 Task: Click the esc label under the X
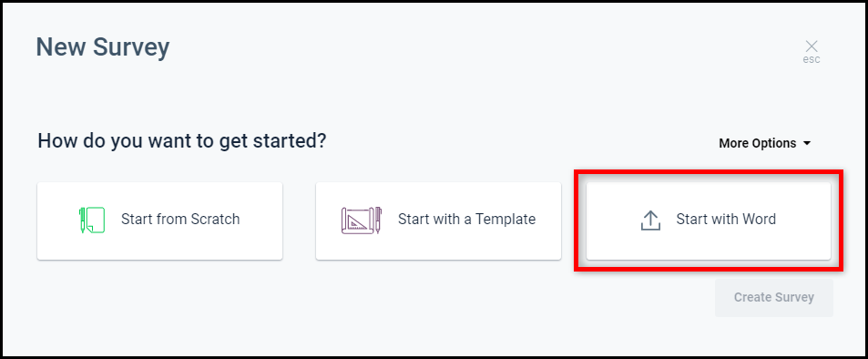point(812,59)
